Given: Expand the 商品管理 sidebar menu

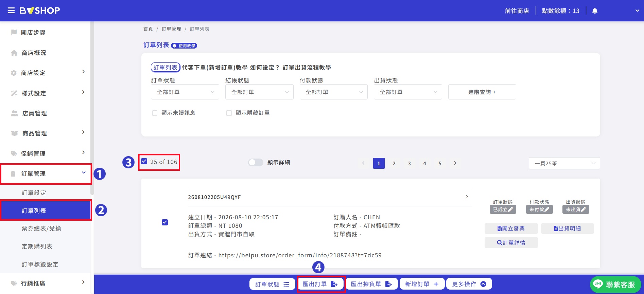Looking at the screenshot, I should [46, 133].
